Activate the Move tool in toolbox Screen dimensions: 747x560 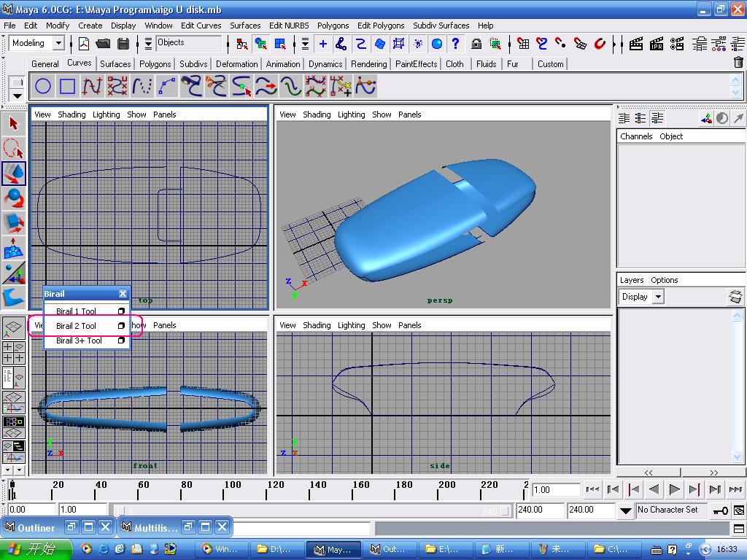click(13, 174)
